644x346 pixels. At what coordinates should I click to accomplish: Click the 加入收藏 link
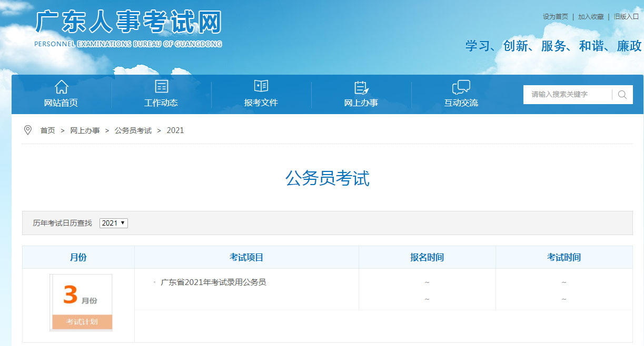[x=590, y=17]
